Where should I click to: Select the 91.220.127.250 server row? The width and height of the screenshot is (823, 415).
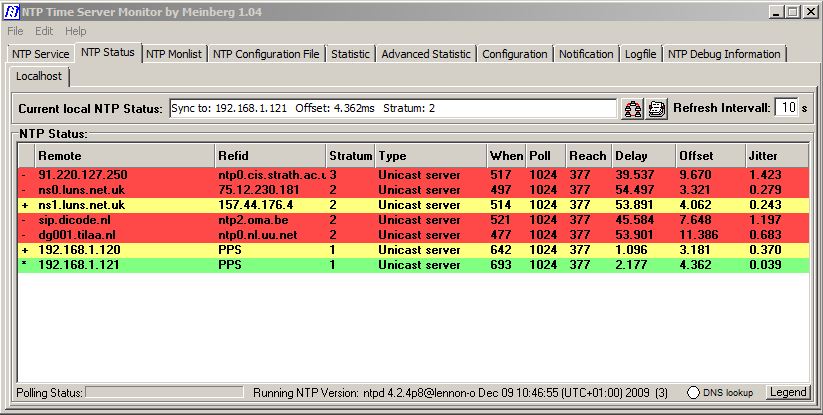(x=414, y=175)
